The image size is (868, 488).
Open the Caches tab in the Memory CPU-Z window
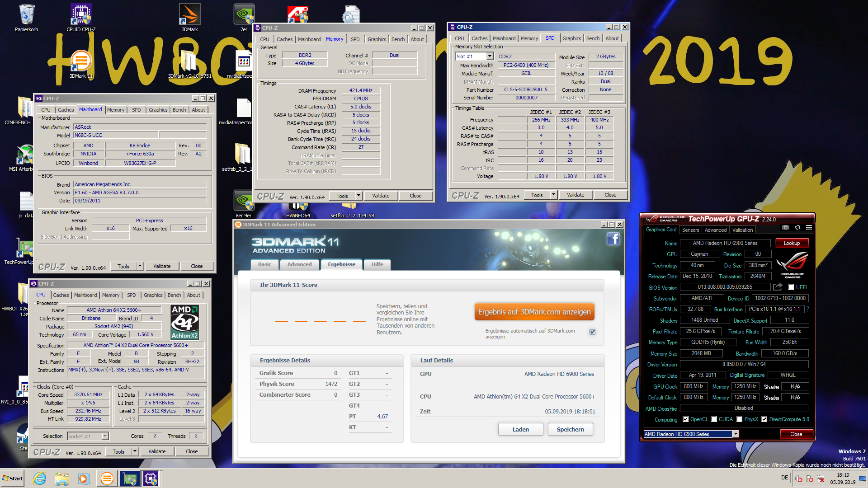pyautogui.click(x=284, y=39)
